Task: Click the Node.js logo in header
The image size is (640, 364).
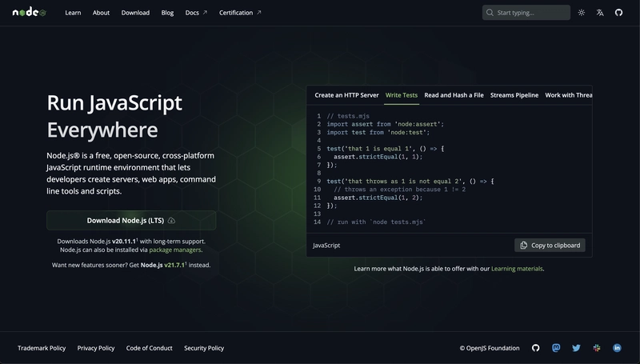Action: [x=30, y=12]
